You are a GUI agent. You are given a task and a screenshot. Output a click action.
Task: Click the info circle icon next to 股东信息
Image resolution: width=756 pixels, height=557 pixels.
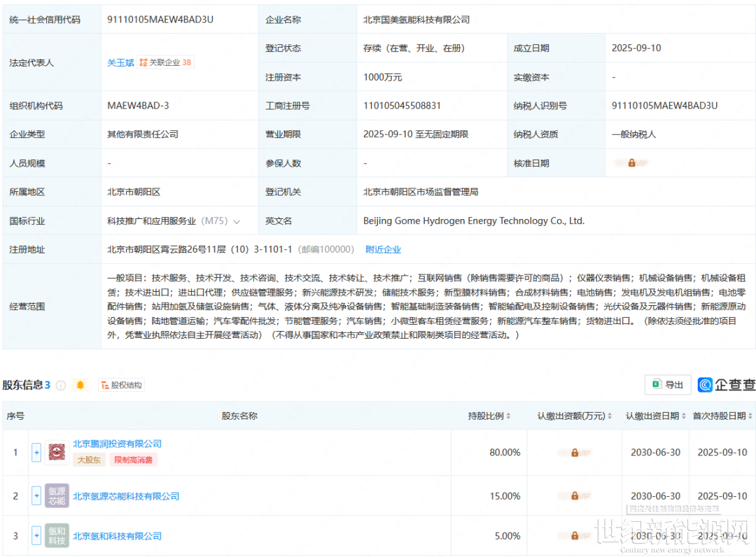point(61,385)
